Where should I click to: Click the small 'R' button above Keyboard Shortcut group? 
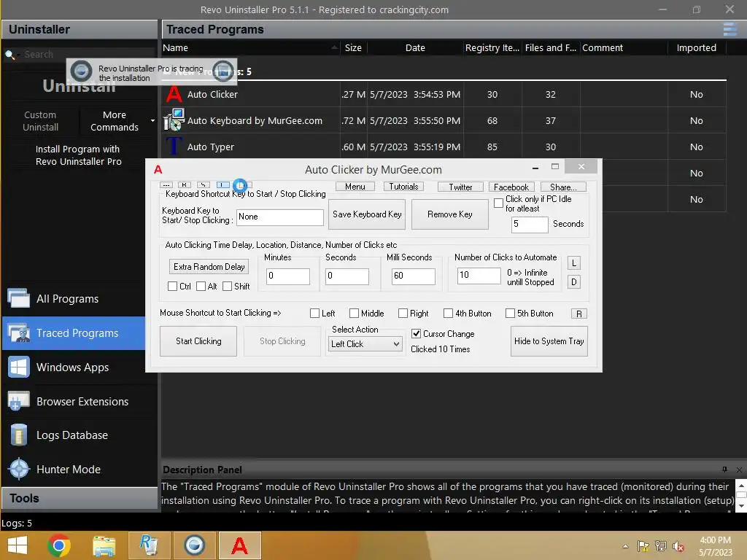(185, 184)
